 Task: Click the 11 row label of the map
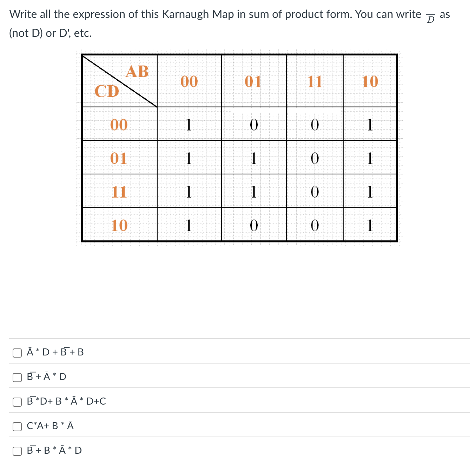pyautogui.click(x=119, y=192)
